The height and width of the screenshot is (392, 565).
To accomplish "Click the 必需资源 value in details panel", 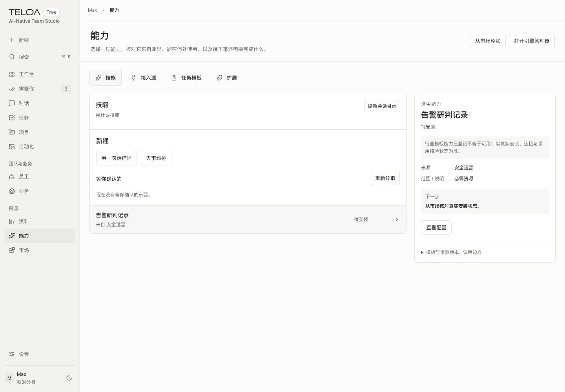I will pyautogui.click(x=464, y=179).
